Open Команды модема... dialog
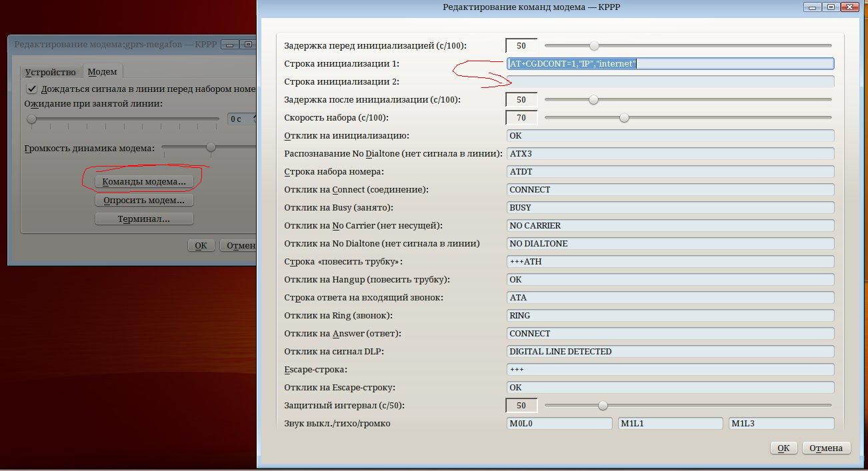This screenshot has width=868, height=471. tap(144, 182)
